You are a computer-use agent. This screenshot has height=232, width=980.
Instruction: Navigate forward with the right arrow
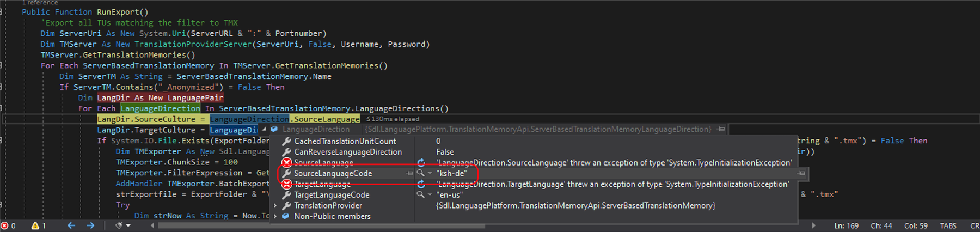coord(90,225)
